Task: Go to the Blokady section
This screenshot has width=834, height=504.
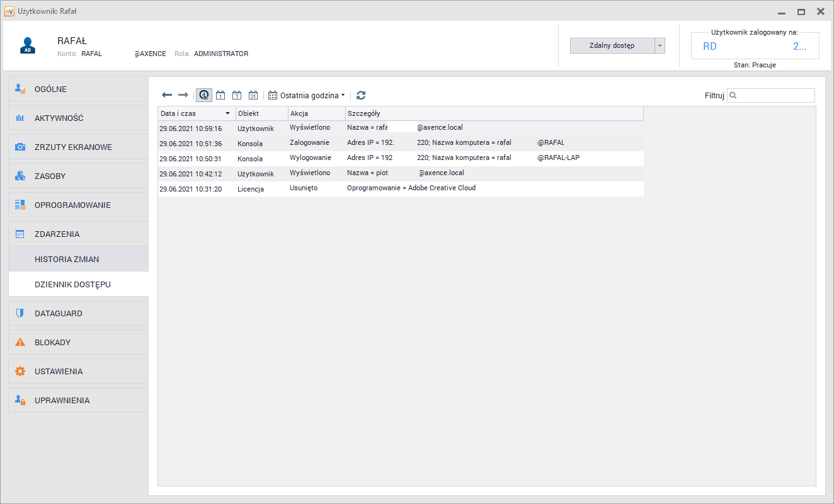Action: point(52,342)
